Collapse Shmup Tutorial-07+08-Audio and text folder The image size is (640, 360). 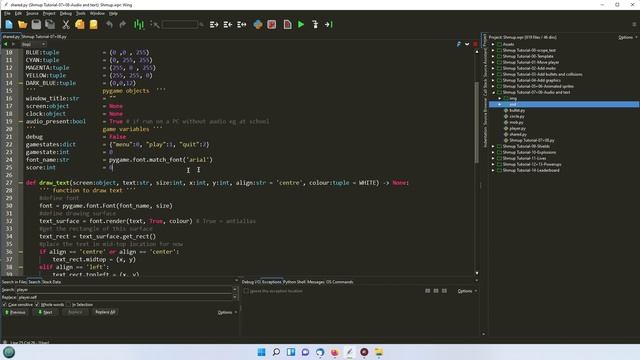pos(493,92)
